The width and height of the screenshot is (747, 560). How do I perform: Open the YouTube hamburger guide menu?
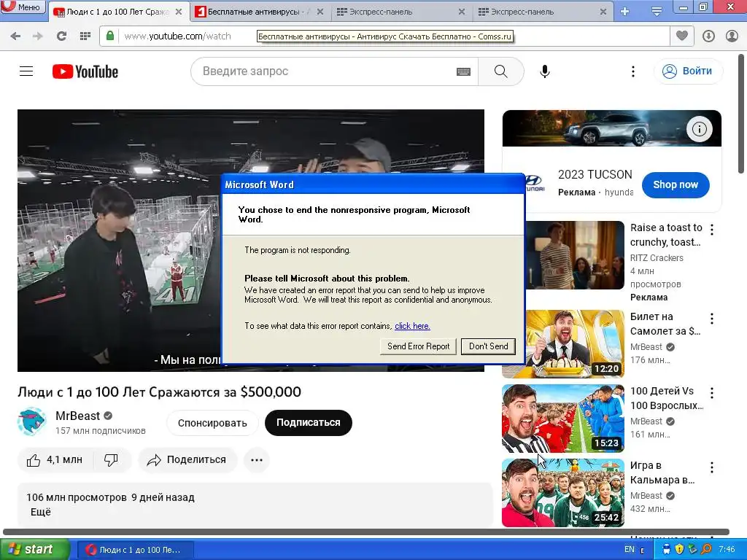pos(26,71)
